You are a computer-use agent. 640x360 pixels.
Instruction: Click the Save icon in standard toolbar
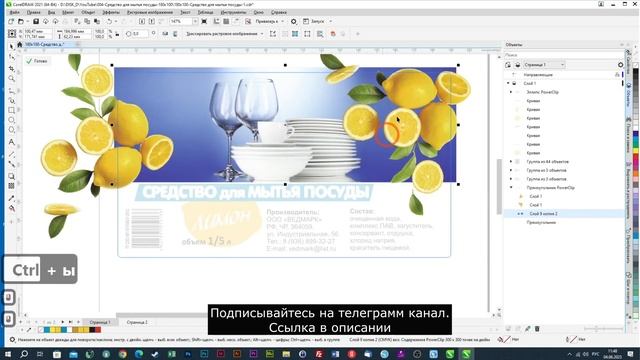pyautogui.click(x=36, y=21)
